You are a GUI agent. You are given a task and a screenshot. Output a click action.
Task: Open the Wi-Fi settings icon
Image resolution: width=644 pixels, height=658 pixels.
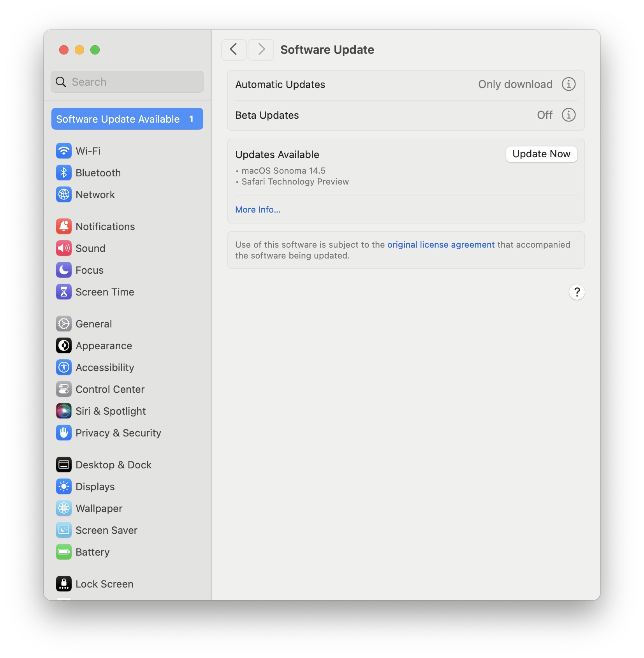63,151
